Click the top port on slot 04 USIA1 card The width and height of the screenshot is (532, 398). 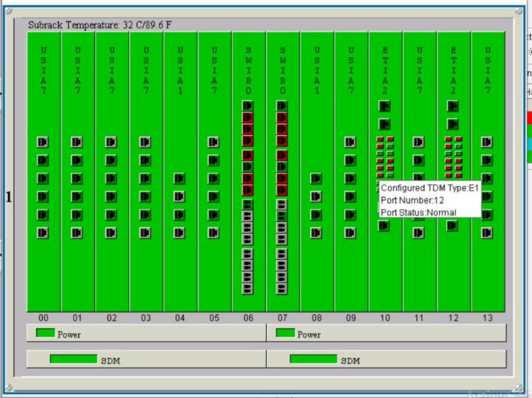point(180,178)
